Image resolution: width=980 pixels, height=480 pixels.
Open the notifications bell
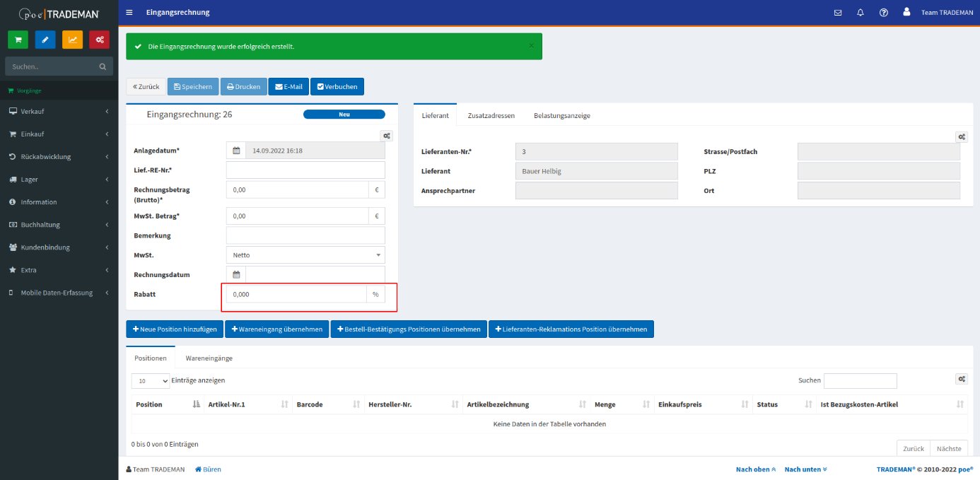(x=861, y=13)
